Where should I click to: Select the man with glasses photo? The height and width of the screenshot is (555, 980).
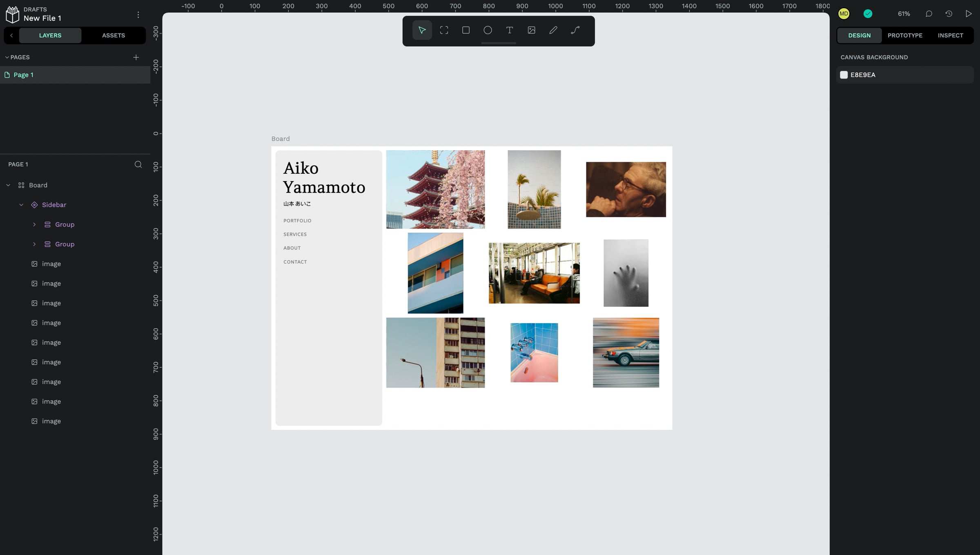(x=626, y=189)
